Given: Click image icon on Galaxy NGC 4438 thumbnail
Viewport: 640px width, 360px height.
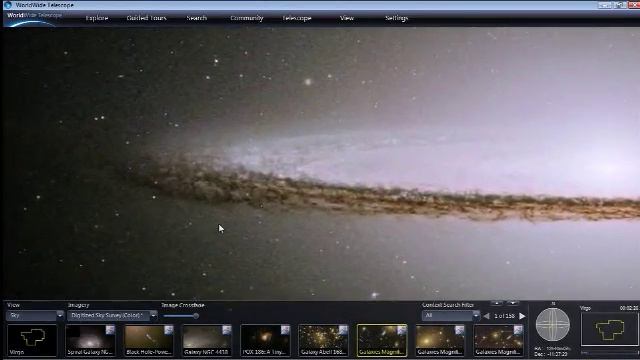Looking at the screenshot, I should 227,330.
